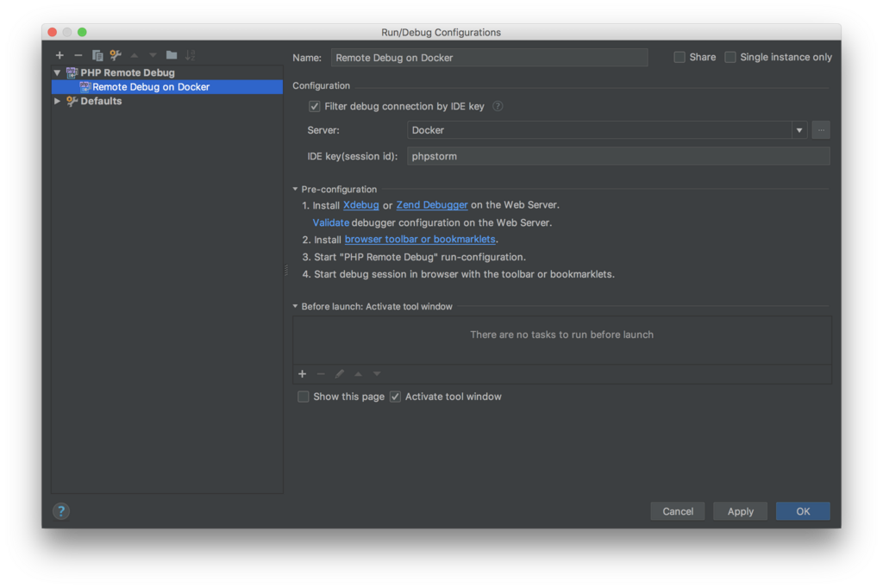Confirm with the OK button
Viewport: 883px width, 588px height.
(x=803, y=511)
